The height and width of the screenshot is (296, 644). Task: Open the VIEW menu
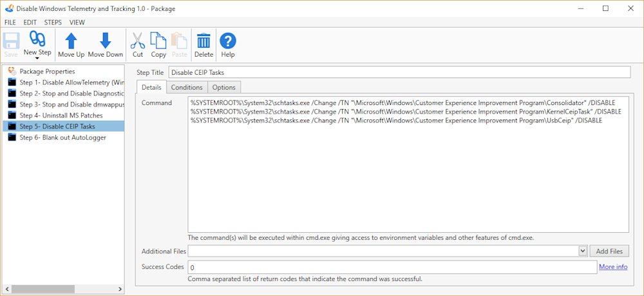(77, 23)
